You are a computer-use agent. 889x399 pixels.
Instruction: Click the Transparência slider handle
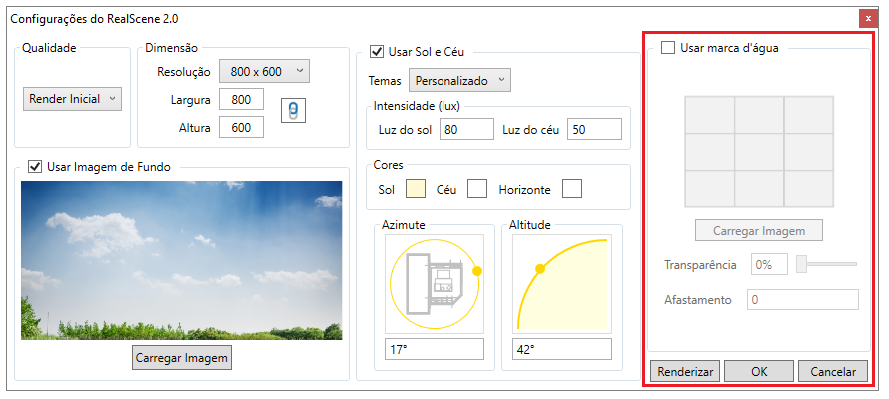point(801,264)
